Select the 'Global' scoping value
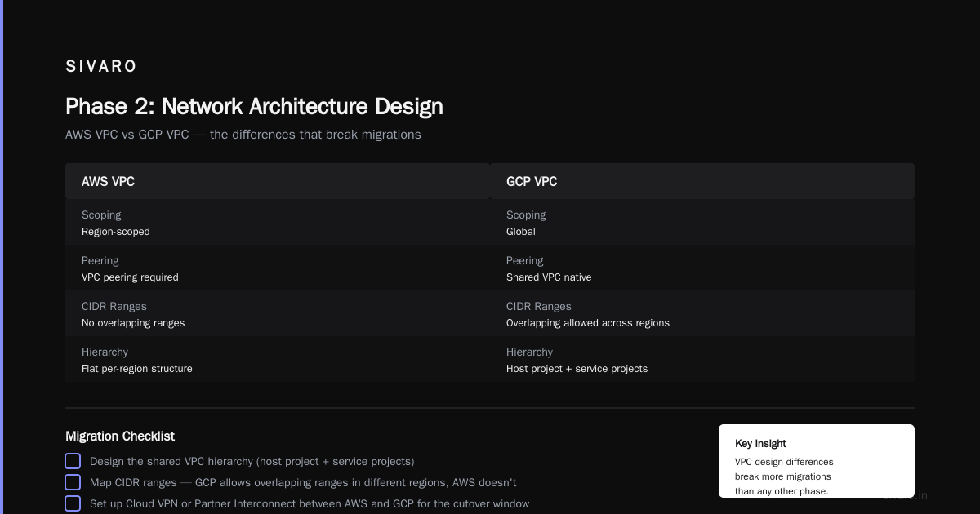Viewport: 980px width, 514px height. point(521,232)
